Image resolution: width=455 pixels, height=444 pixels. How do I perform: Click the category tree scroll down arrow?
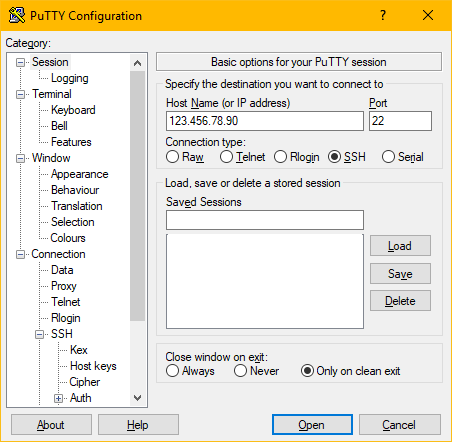click(x=137, y=398)
